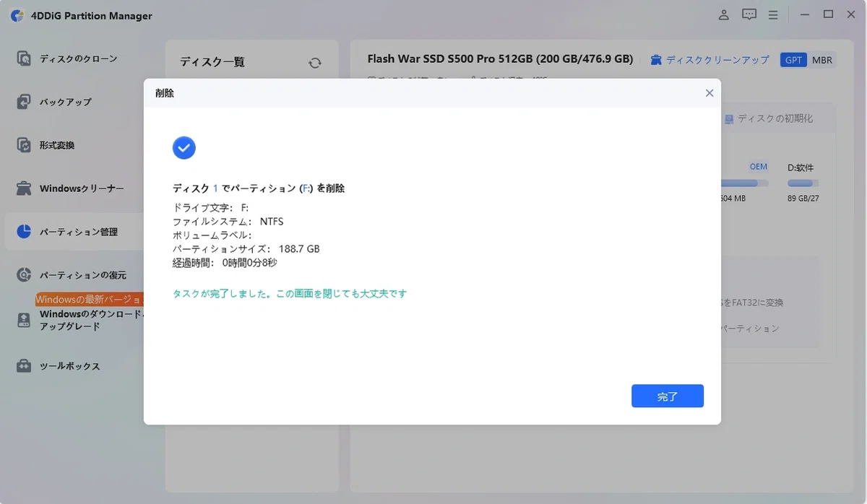867x504 pixels.
Task: Click the backup sidebar icon
Action: (x=24, y=102)
